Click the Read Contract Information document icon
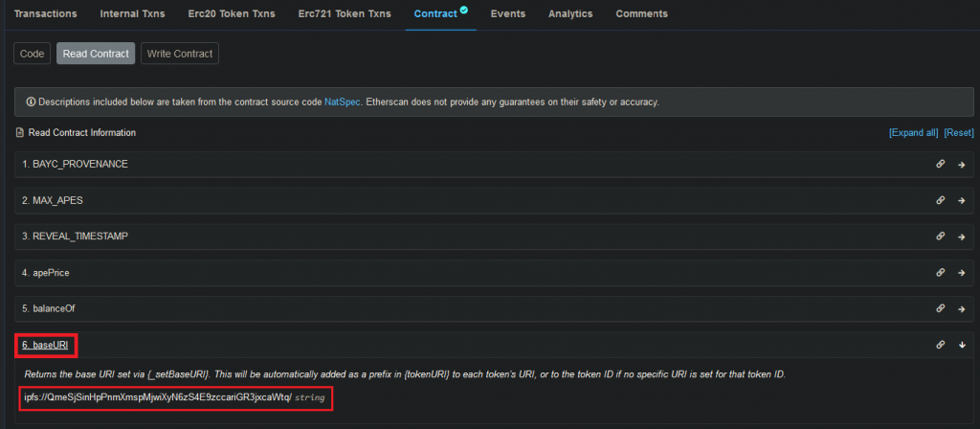The image size is (980, 429). click(x=20, y=132)
